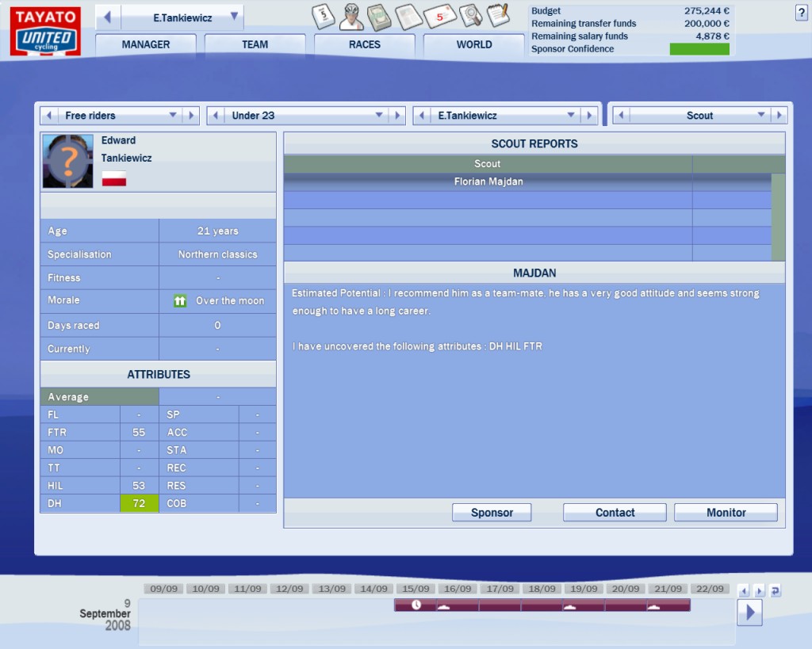Viewport: 812px width, 649px height.
Task: Click the question mark help icon
Action: click(801, 13)
